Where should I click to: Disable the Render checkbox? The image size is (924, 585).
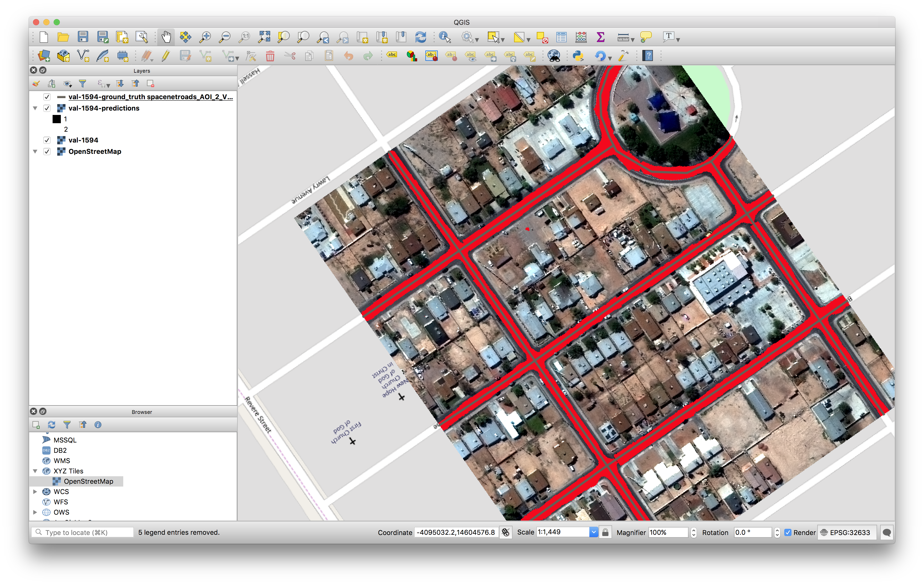(788, 532)
